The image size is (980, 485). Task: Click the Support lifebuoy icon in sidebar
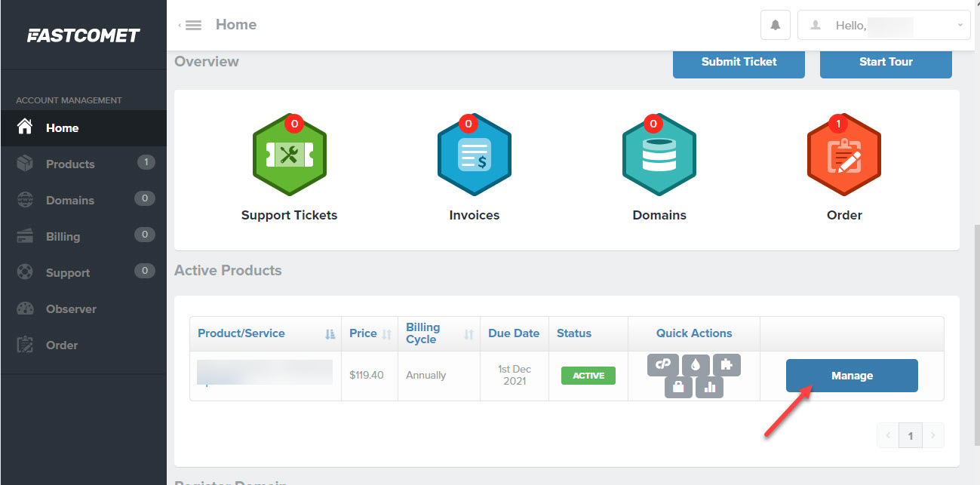[25, 272]
